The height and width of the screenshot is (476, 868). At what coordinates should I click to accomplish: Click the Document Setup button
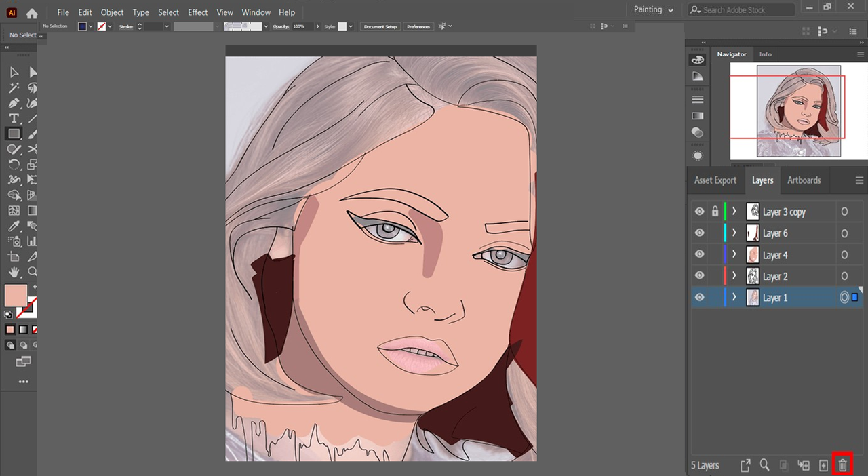[380, 26]
